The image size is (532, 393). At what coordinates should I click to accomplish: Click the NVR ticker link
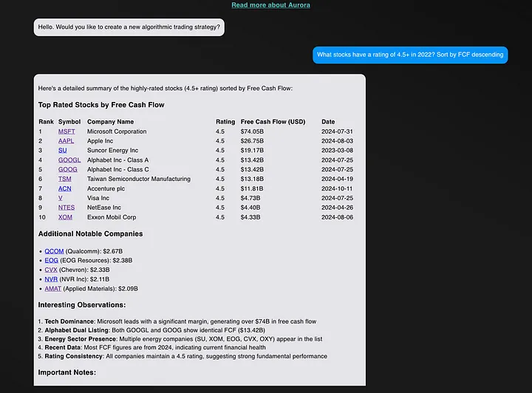point(51,279)
